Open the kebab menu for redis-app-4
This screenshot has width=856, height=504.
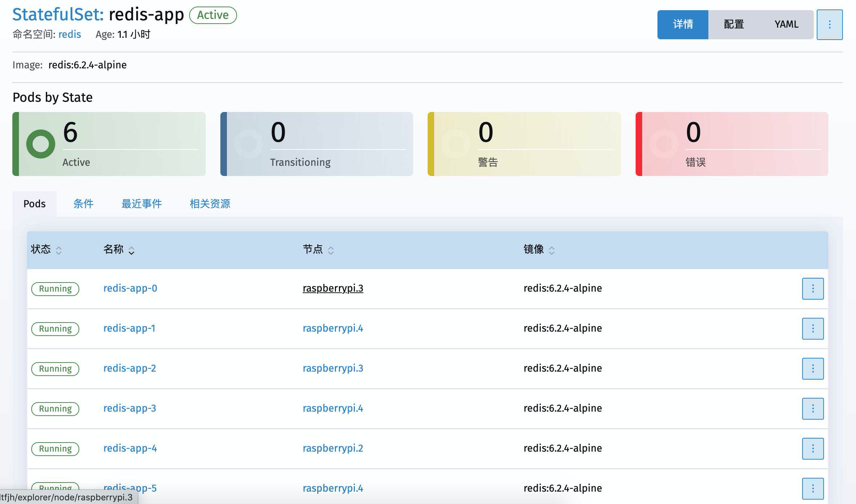coord(813,449)
